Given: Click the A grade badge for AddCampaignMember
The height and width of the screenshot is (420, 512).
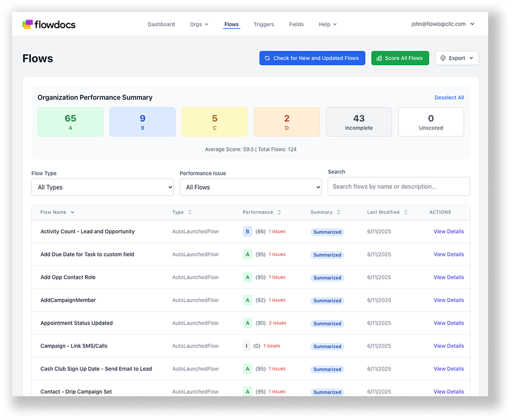Looking at the screenshot, I should [248, 300].
